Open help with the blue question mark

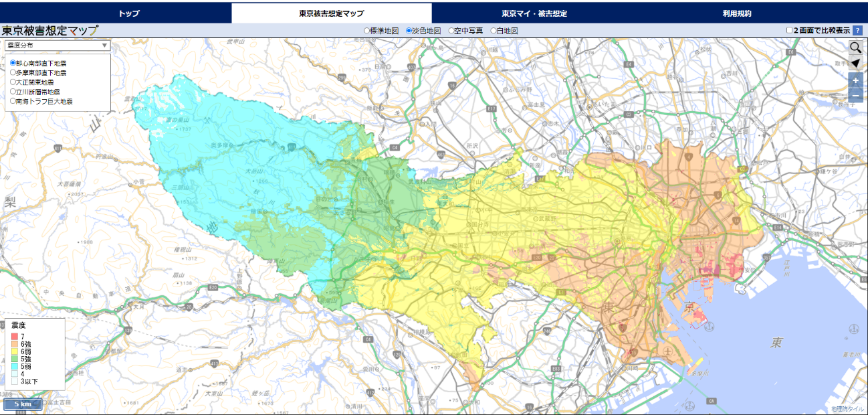tap(857, 31)
